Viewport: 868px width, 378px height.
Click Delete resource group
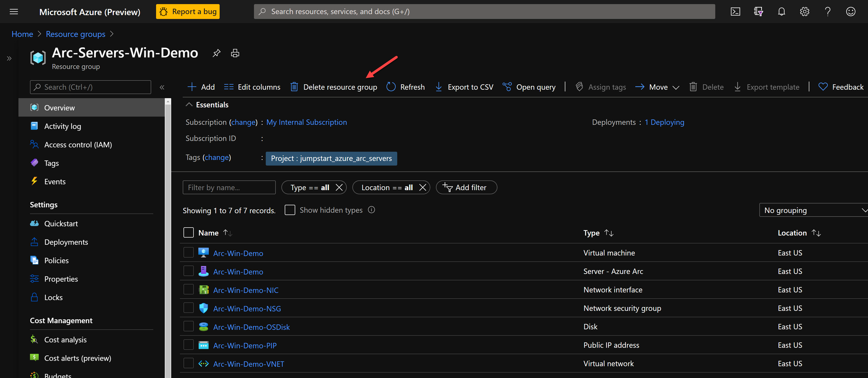click(334, 87)
